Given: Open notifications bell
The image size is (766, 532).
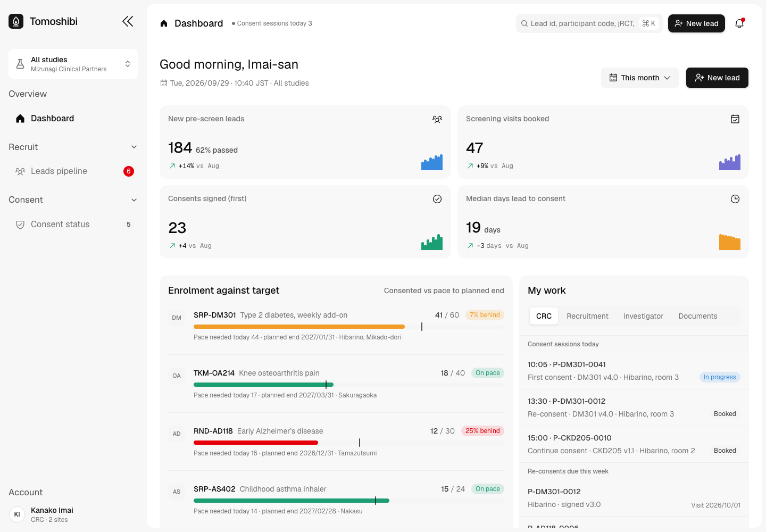Looking at the screenshot, I should (x=739, y=23).
